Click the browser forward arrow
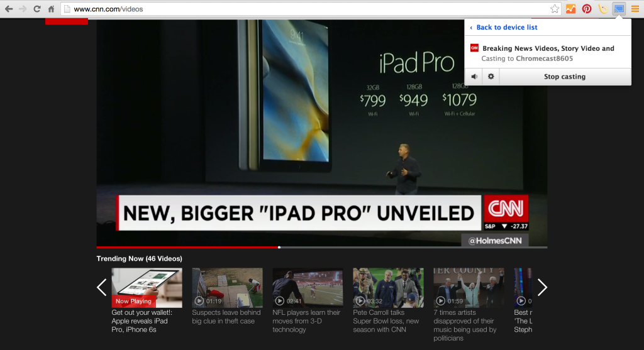Screen dimensions: 644x350 click(23, 9)
